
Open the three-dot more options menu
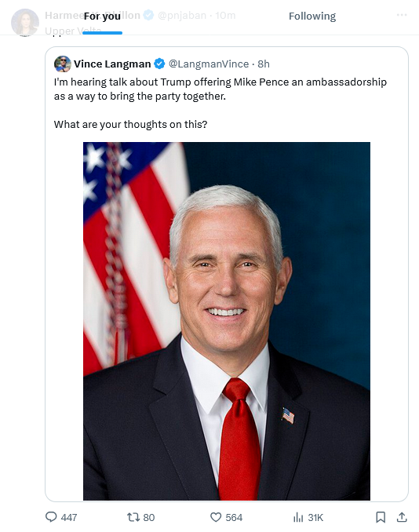click(x=402, y=15)
